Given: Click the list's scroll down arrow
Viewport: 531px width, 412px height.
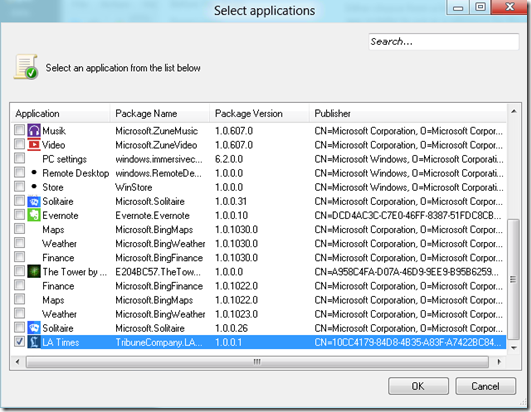Looking at the screenshot, I should point(514,348).
